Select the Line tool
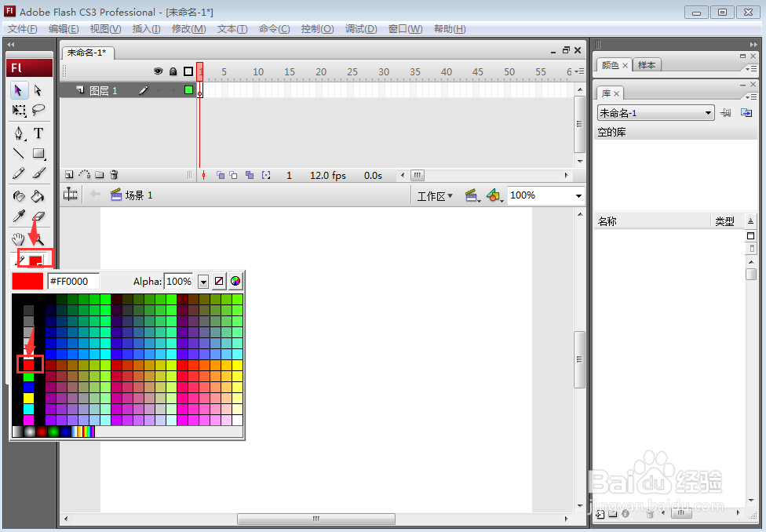 [x=19, y=153]
